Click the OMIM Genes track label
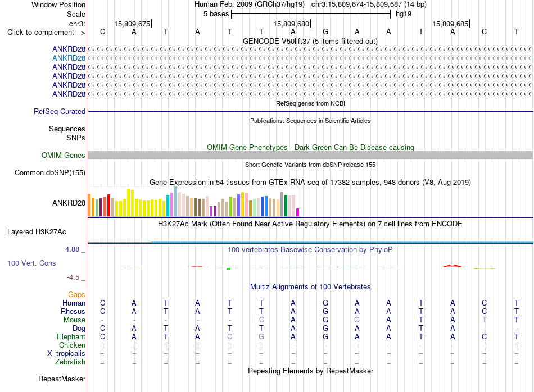Screen dimensions: 534x392 (63, 155)
